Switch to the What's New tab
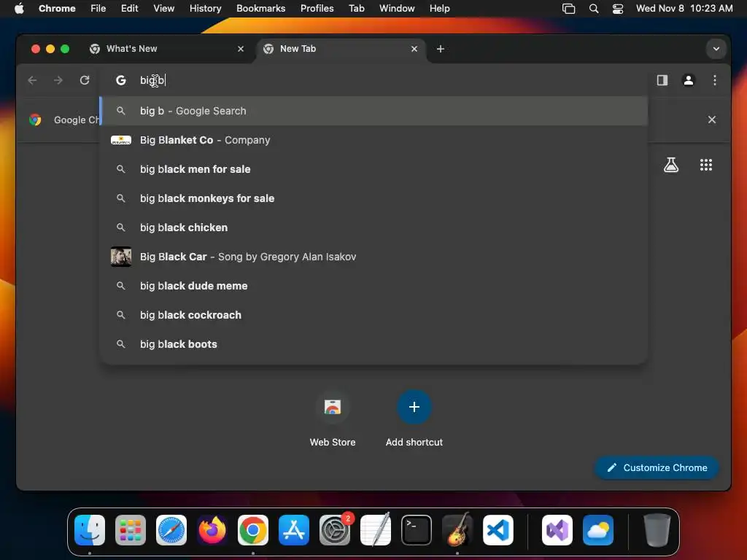Viewport: 747px width, 560px height. 167,49
